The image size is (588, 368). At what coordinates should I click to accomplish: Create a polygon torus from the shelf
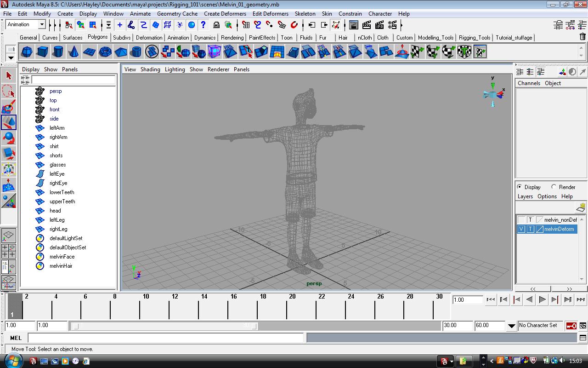[x=105, y=52]
